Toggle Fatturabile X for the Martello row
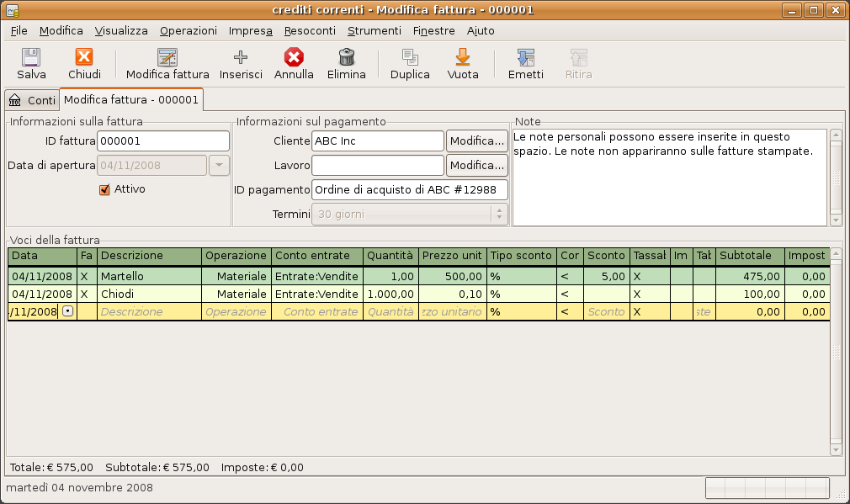850x504 pixels. click(x=84, y=276)
